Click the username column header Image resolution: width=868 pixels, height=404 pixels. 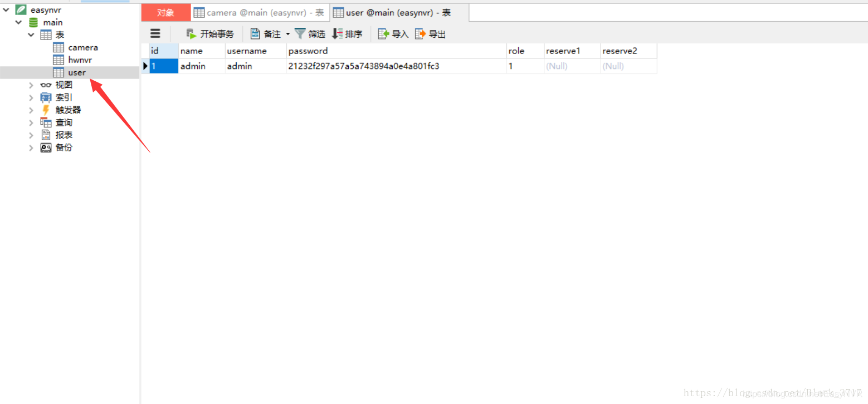[256, 51]
